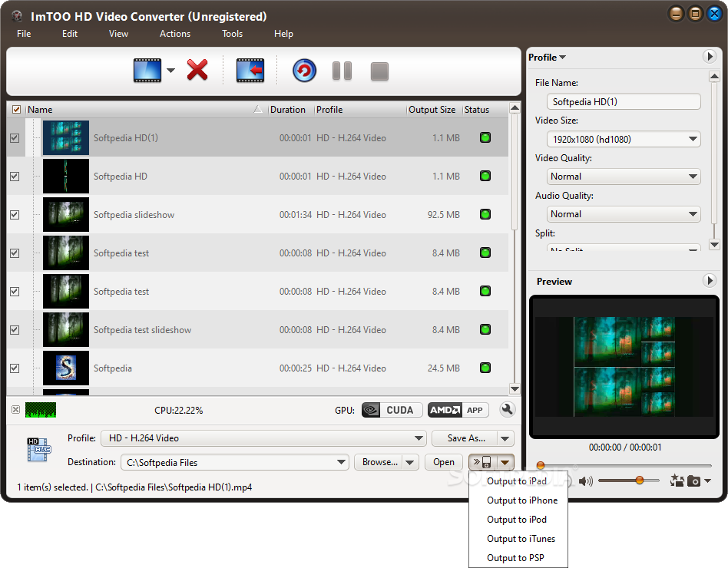
Task: Click status indicator of Softpedia HD(1)
Action: coord(485,137)
